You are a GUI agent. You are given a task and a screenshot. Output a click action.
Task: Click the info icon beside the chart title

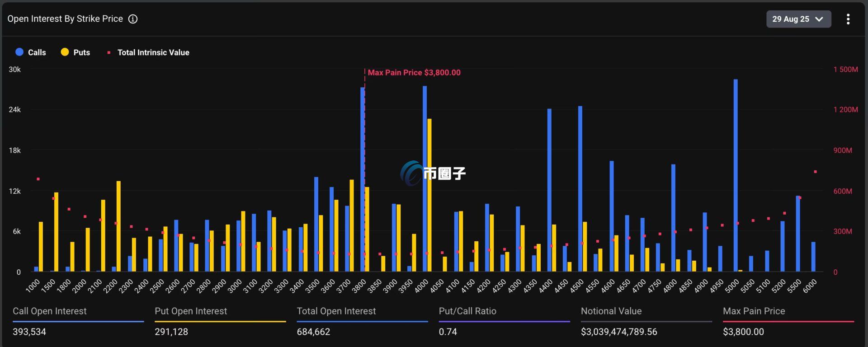(x=133, y=19)
